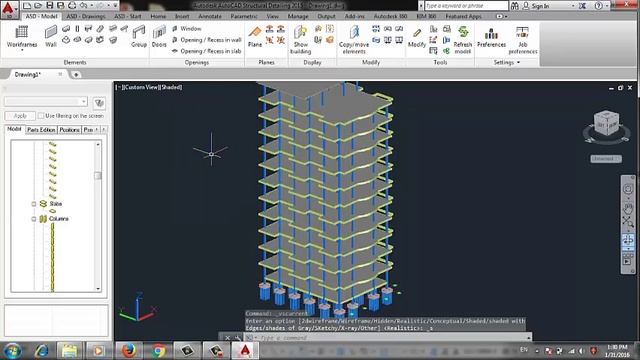Open the Home ribbon tab

(158, 16)
